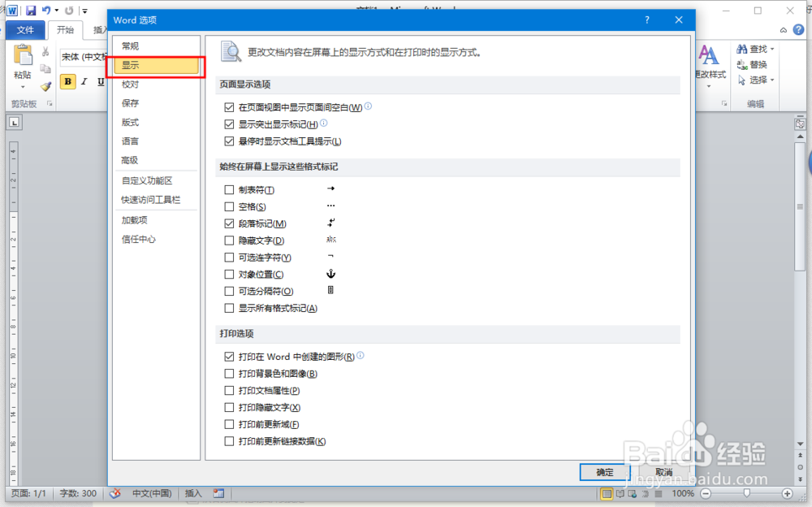Screen dimensions: 812x507
Task: Click the Cut scissors icon
Action: pos(45,51)
